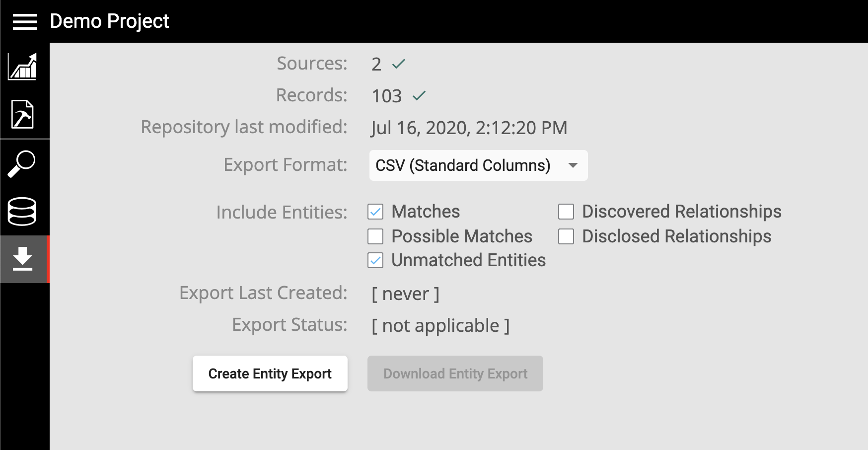The image size is (868, 450).
Task: Click the repository last modified date
Action: (x=469, y=128)
